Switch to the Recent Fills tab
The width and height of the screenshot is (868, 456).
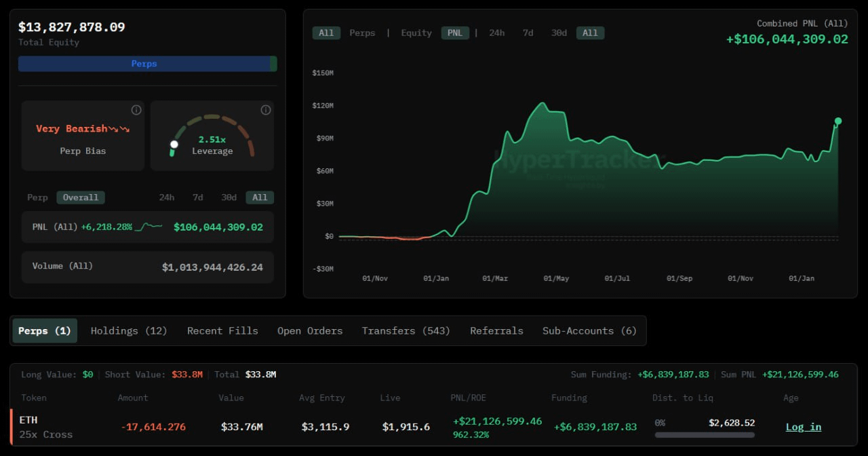(222, 330)
